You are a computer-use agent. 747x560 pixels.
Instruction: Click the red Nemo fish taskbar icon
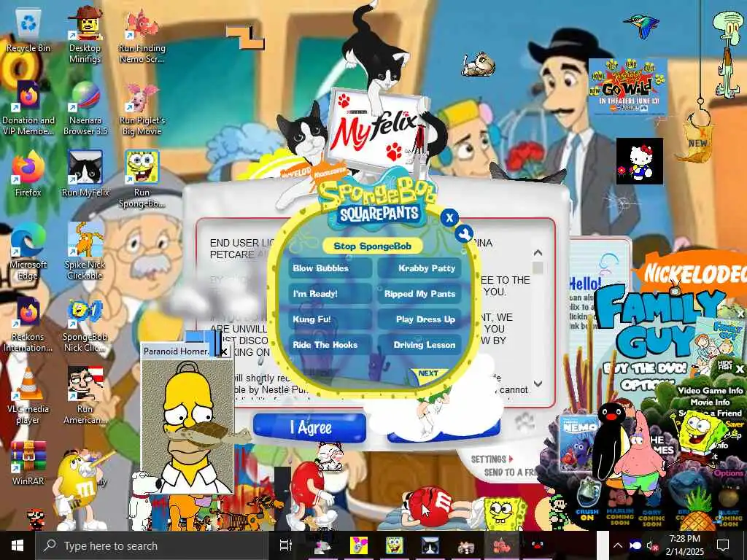coord(501,545)
